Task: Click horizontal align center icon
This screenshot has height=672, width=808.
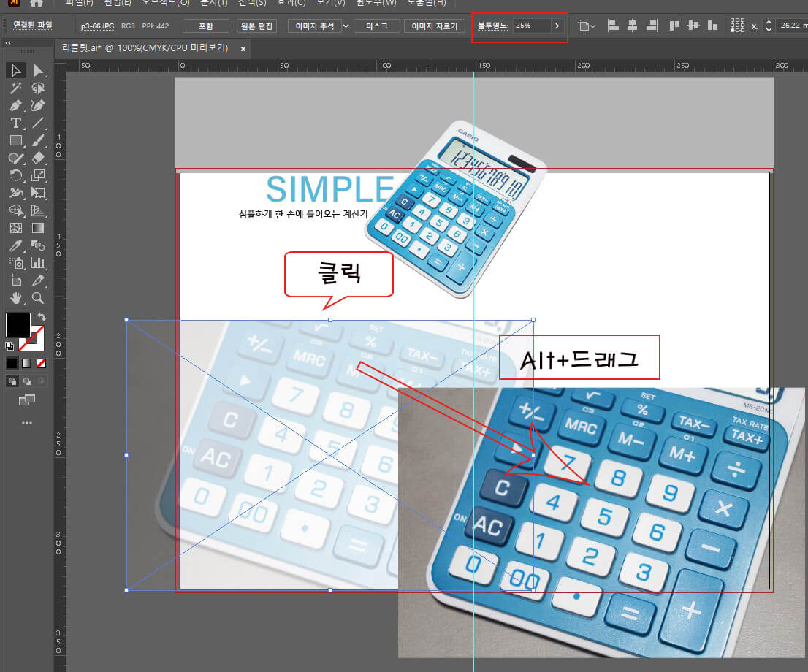Action: [632, 26]
